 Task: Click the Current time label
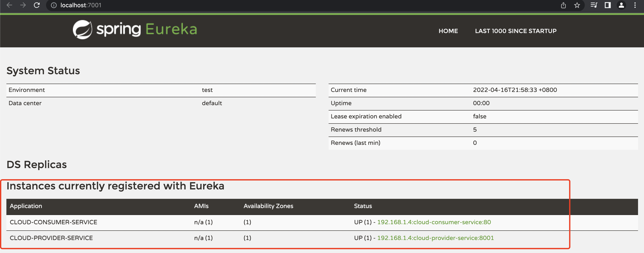tap(348, 90)
